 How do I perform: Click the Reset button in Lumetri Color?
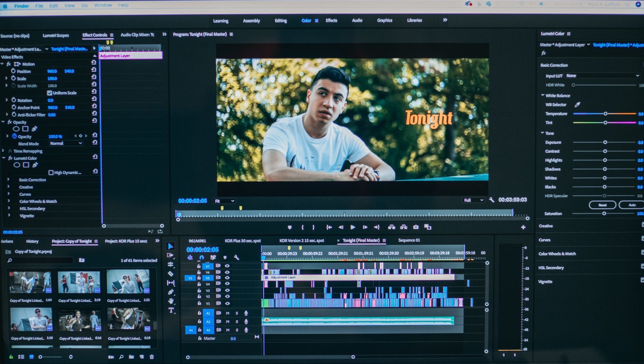(x=602, y=205)
